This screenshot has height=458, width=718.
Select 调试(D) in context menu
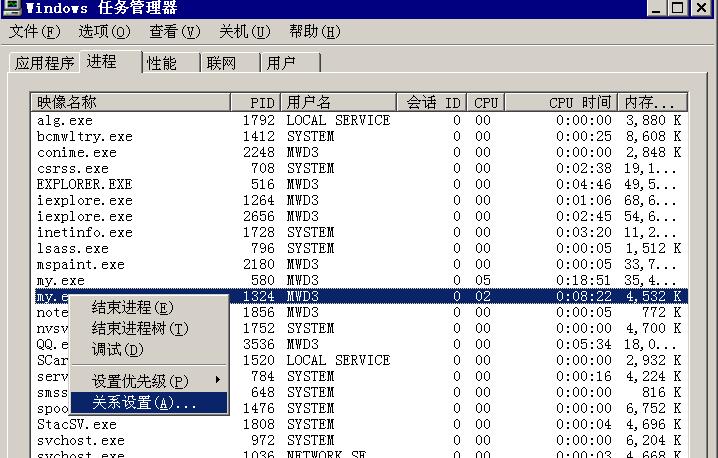click(118, 349)
